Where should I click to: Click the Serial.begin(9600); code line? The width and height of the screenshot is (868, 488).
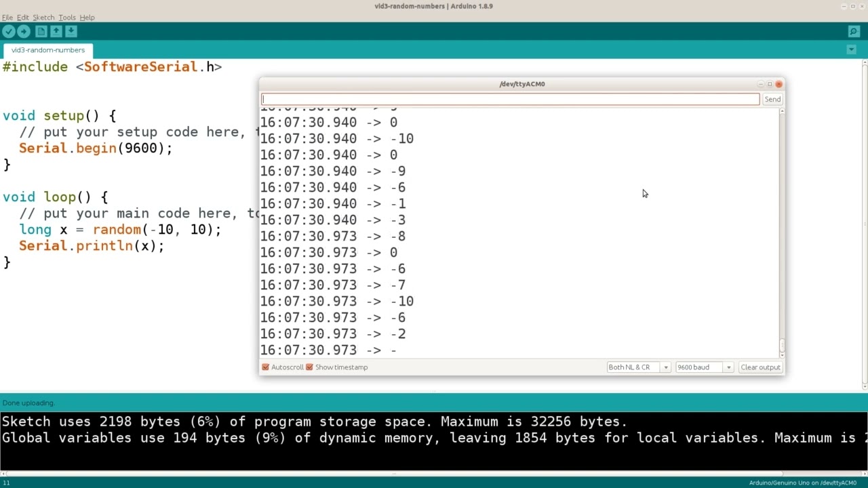click(96, 148)
